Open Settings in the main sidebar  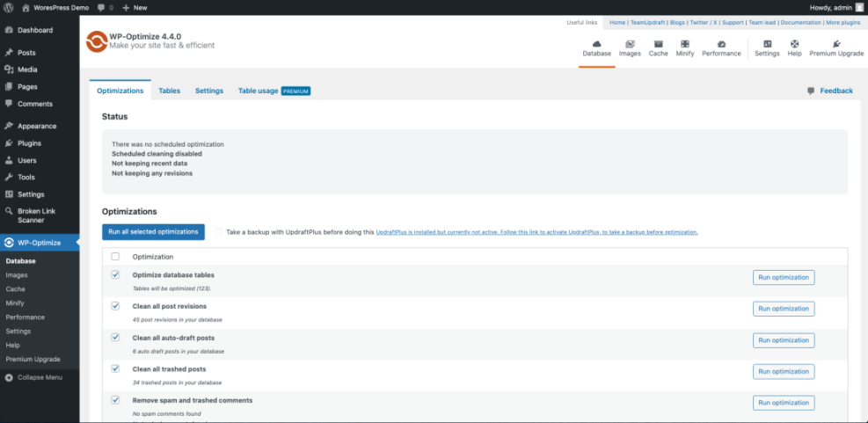click(x=31, y=194)
